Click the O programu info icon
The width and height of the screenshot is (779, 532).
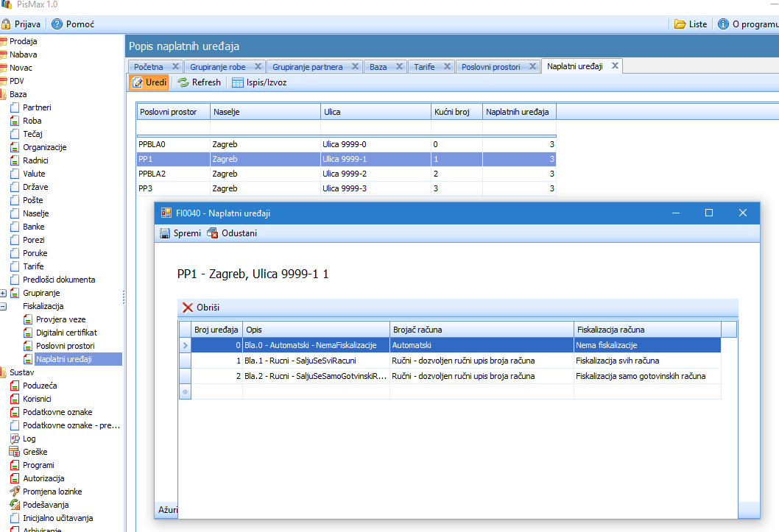[x=723, y=24]
